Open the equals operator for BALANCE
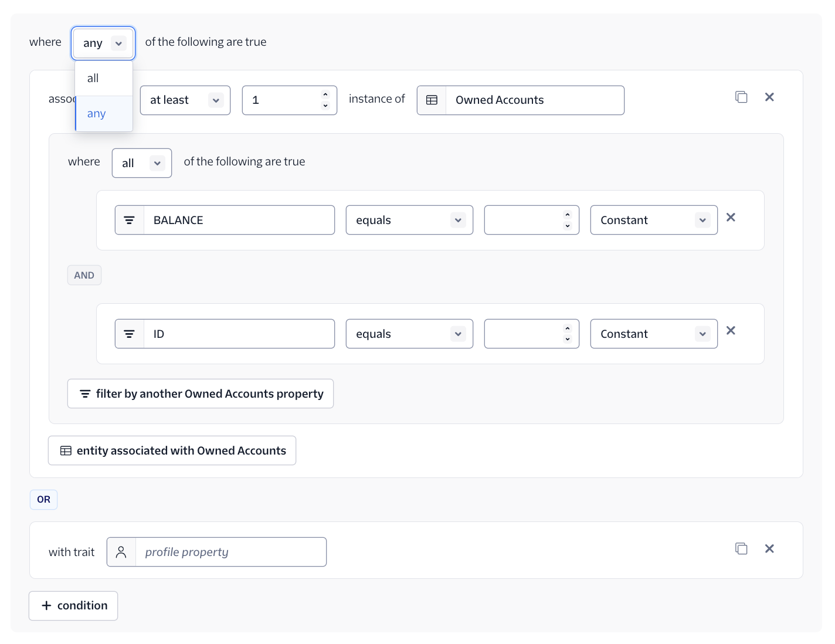 pyautogui.click(x=409, y=221)
